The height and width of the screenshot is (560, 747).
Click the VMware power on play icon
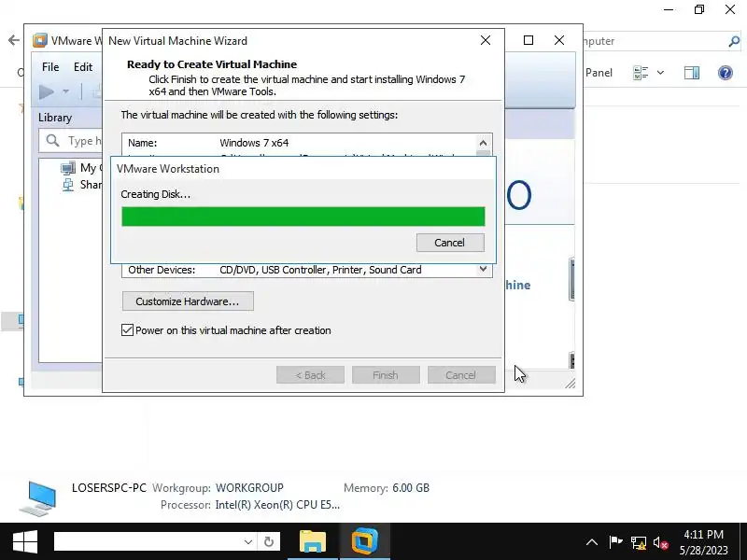coord(46,91)
